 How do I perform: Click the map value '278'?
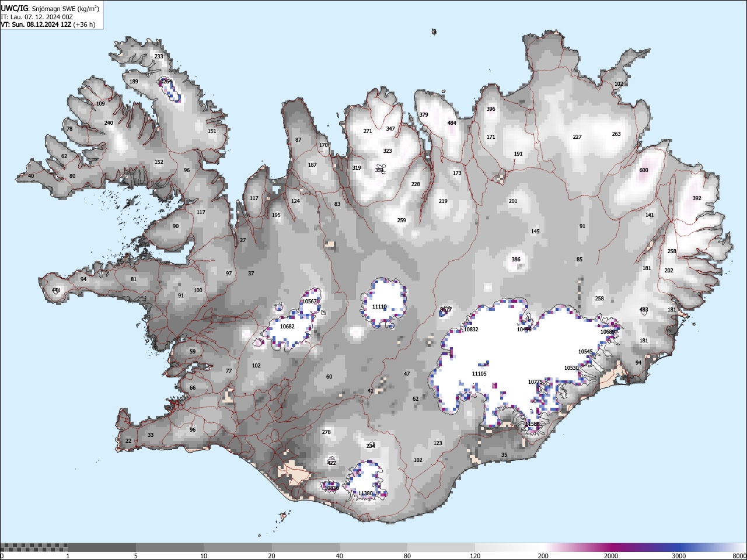[326, 432]
